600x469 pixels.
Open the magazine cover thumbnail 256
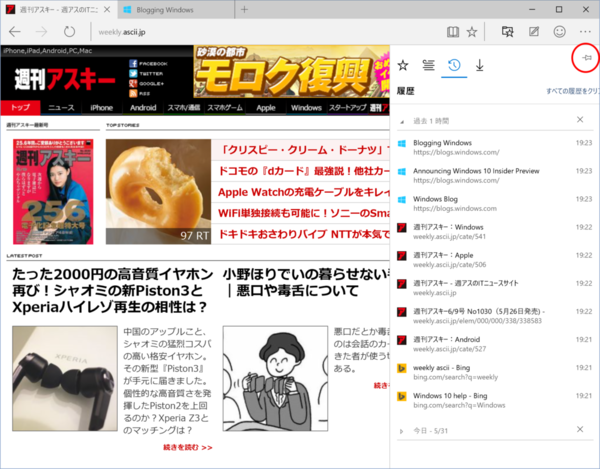[x=53, y=192]
